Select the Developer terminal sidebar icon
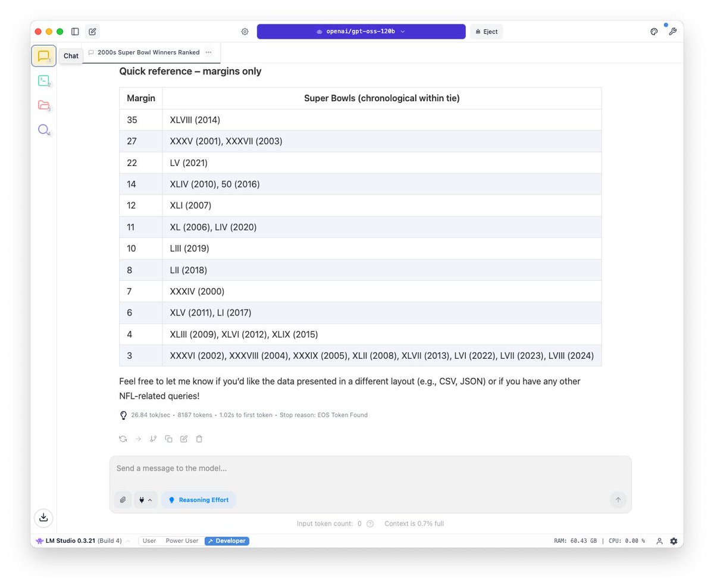This screenshot has width=714, height=588. tap(43, 80)
